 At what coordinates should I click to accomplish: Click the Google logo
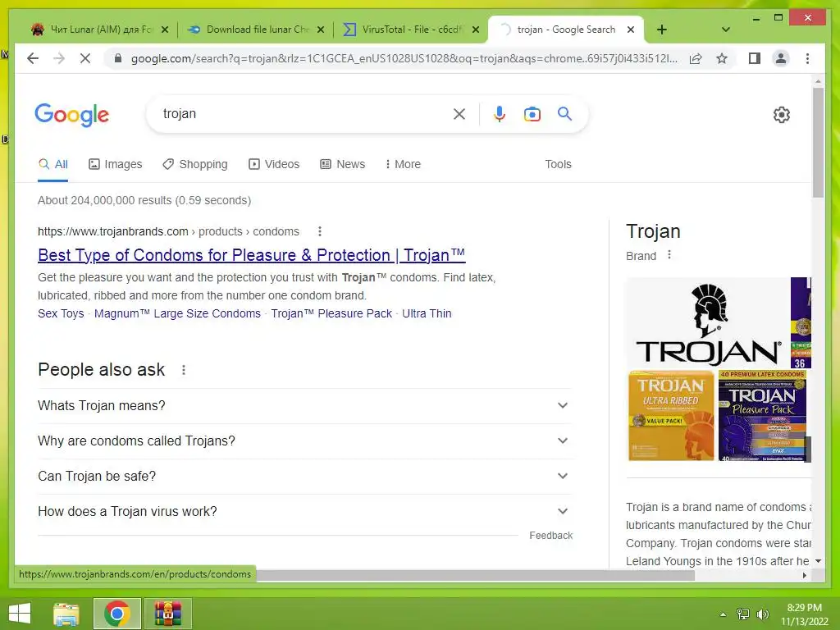pyautogui.click(x=72, y=115)
